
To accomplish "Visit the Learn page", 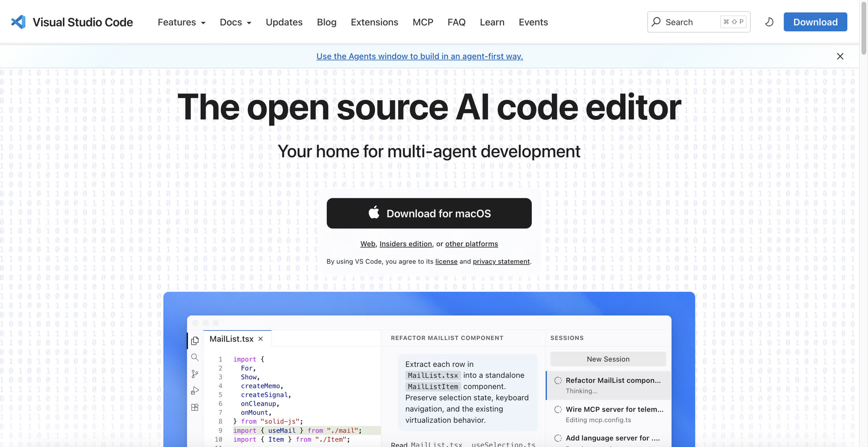I will 492,22.
